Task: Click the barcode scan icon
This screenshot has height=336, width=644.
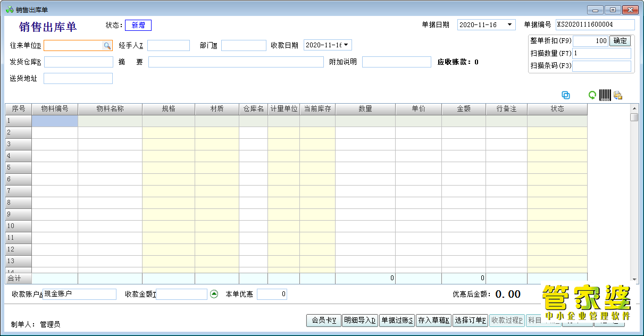Action: (605, 95)
